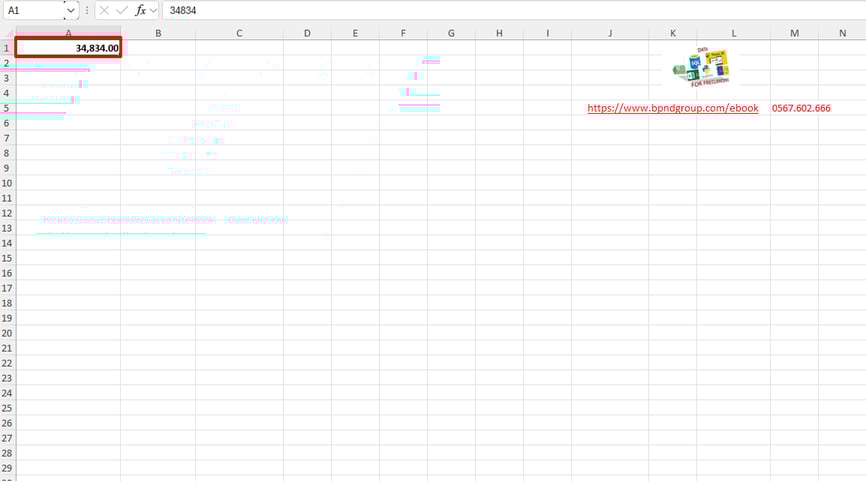Select the Data for Freedom logo image

[x=701, y=67]
